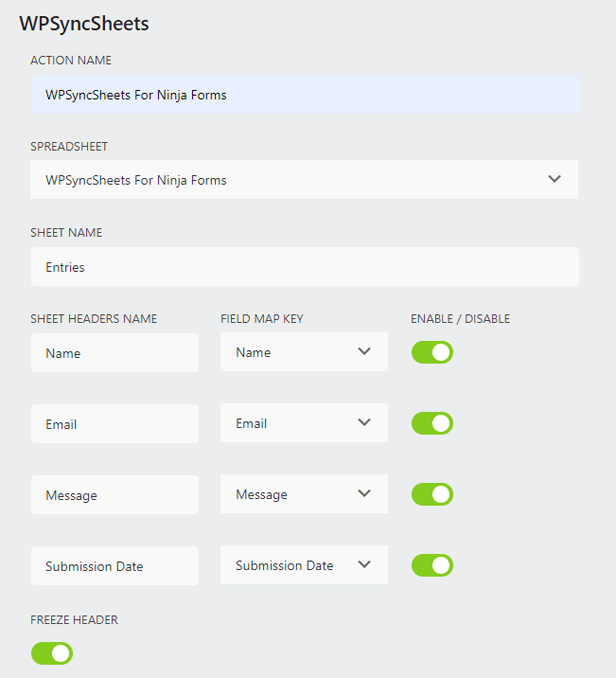Disable the Submission Date row toggle
The image size is (616, 678).
[432, 566]
